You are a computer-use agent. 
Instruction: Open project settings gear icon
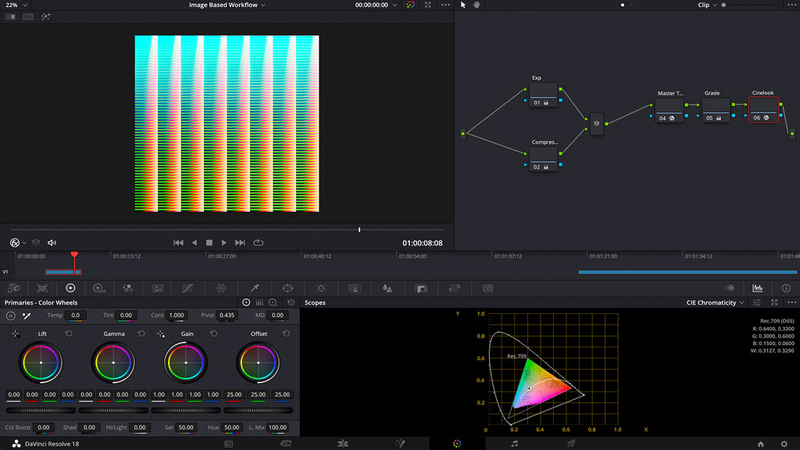784,442
